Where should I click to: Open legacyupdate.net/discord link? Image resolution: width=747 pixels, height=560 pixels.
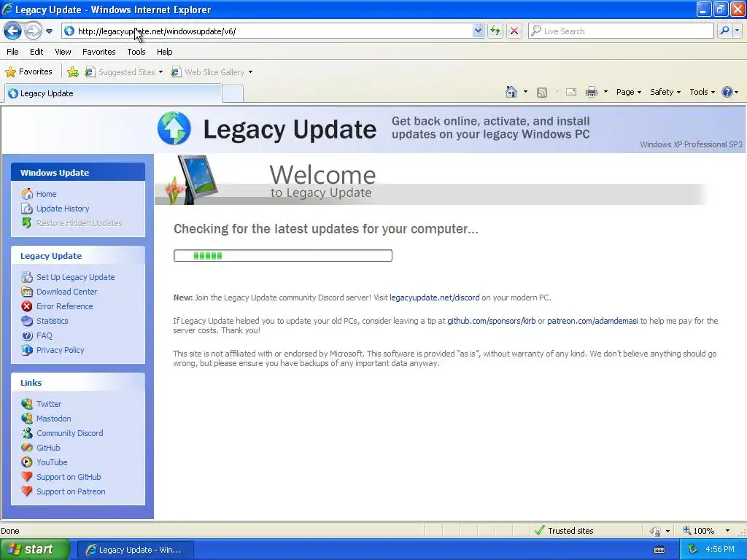pos(435,297)
